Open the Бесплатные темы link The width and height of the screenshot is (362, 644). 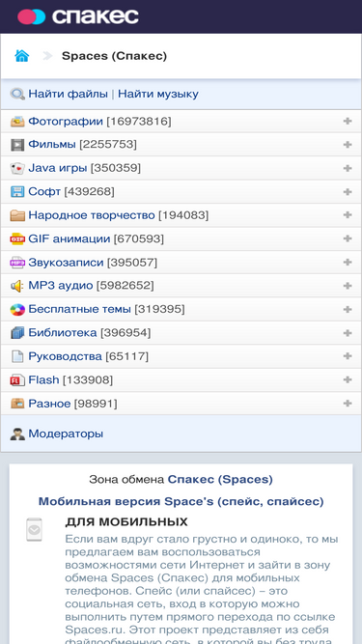[x=79, y=309]
